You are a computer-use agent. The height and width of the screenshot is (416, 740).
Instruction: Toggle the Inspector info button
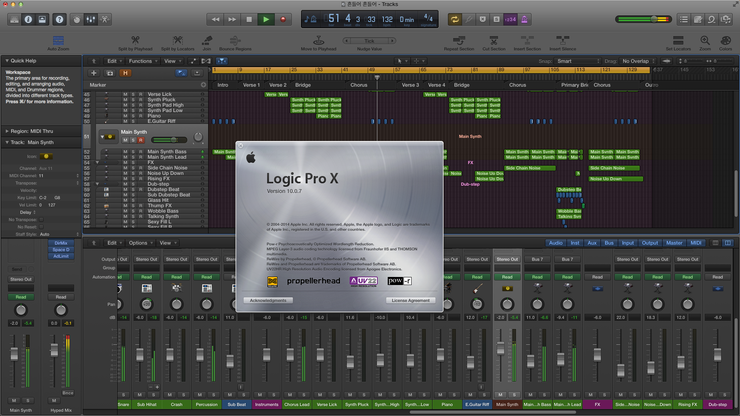(x=28, y=19)
